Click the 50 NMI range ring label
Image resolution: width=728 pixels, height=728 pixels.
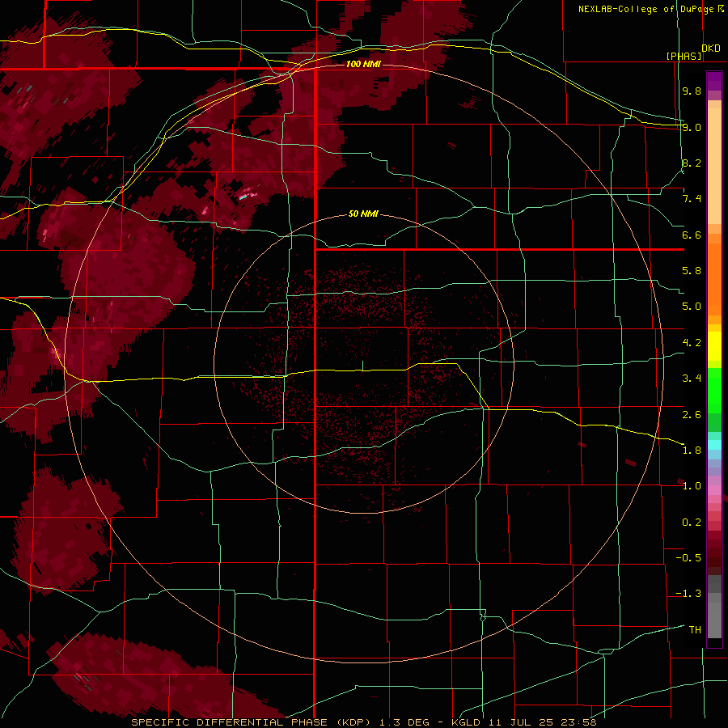coord(363,214)
